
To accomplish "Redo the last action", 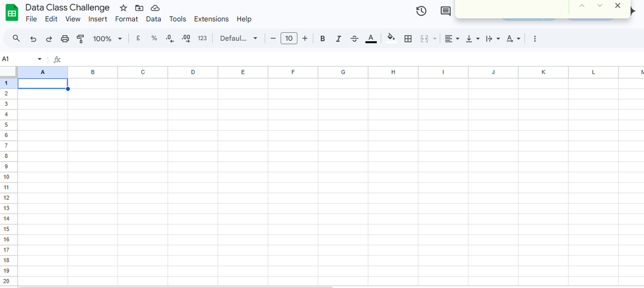I will (49, 39).
